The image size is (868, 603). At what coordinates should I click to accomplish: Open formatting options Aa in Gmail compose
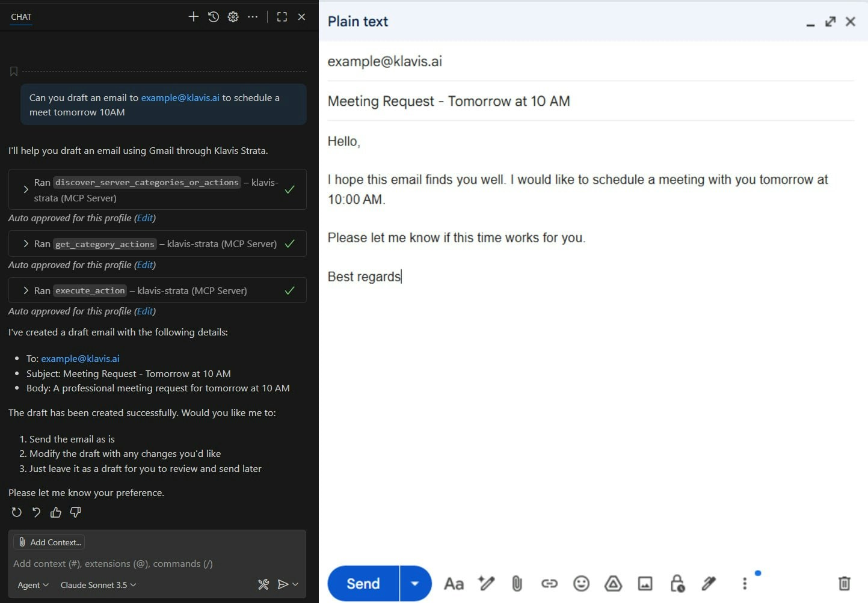pos(454,584)
